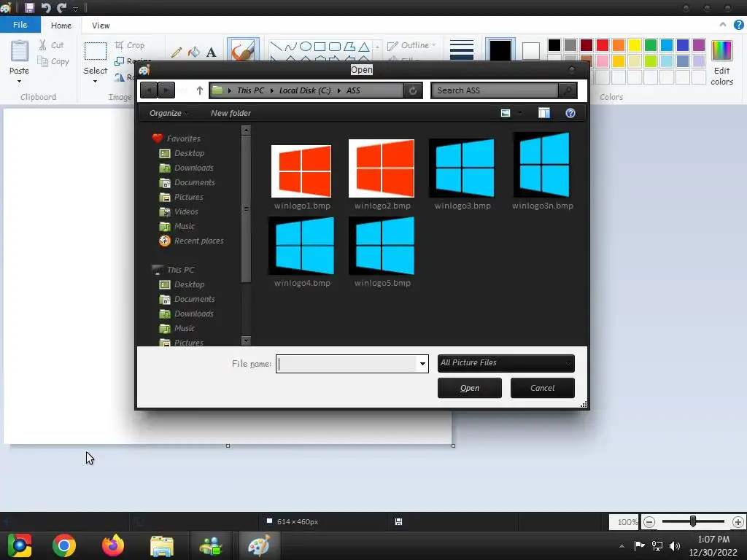Screen dimensions: 747x560
Task: Cancel the Open dialog
Action: pos(543,388)
